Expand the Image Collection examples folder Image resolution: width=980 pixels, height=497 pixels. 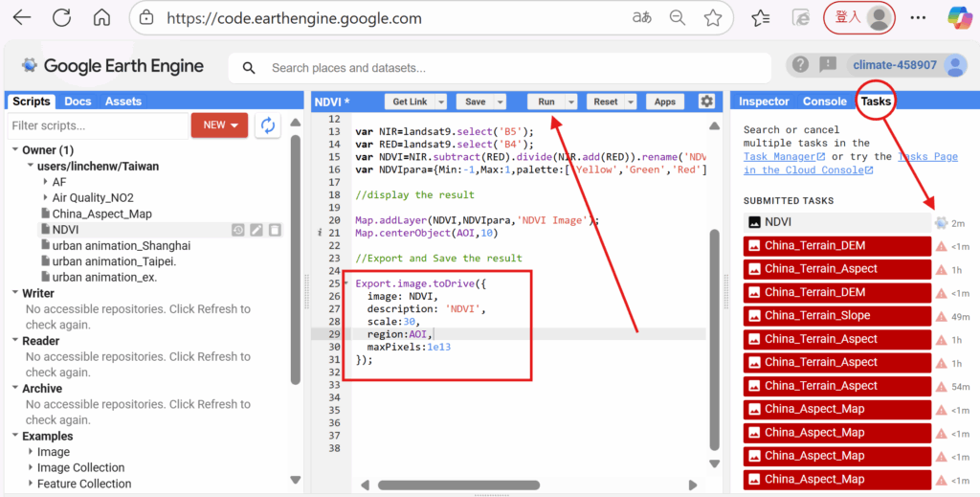coord(30,467)
